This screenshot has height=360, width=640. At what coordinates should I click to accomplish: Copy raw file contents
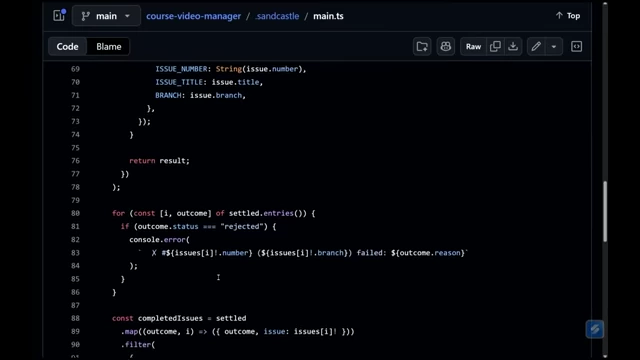point(495,47)
